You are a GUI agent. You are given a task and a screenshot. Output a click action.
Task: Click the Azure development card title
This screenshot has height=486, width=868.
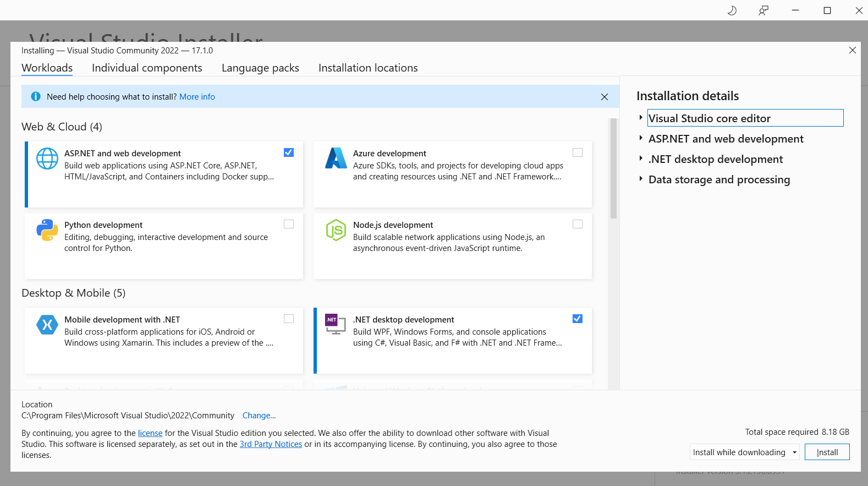pyautogui.click(x=389, y=154)
